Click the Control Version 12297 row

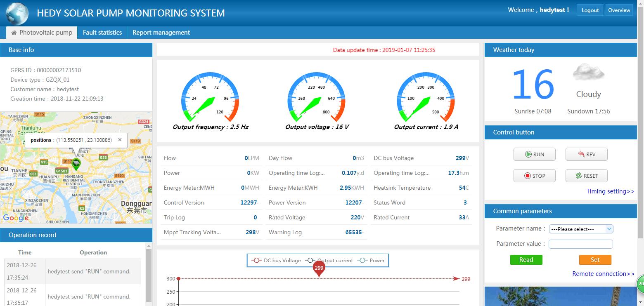click(x=211, y=202)
